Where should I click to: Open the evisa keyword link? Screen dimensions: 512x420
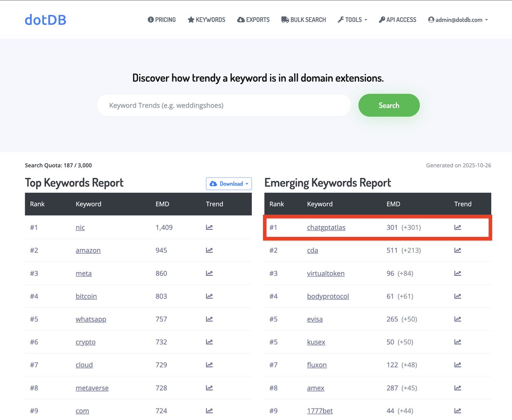coord(315,319)
